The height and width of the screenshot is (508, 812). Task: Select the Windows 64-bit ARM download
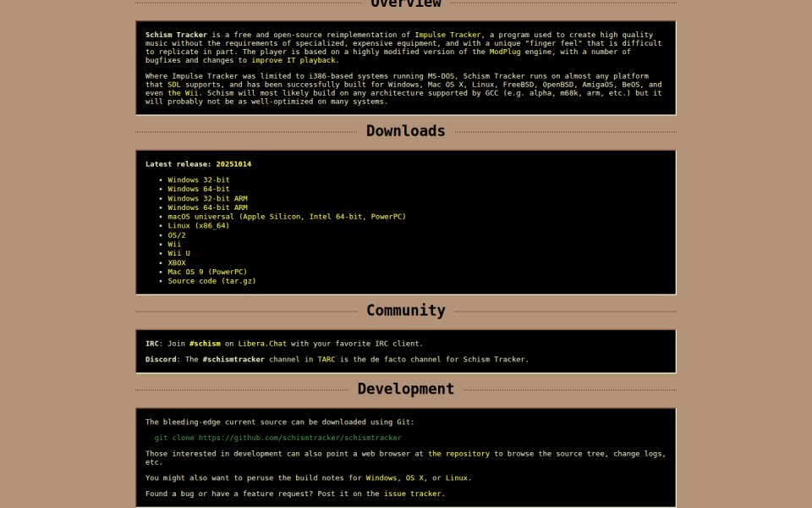click(x=208, y=207)
